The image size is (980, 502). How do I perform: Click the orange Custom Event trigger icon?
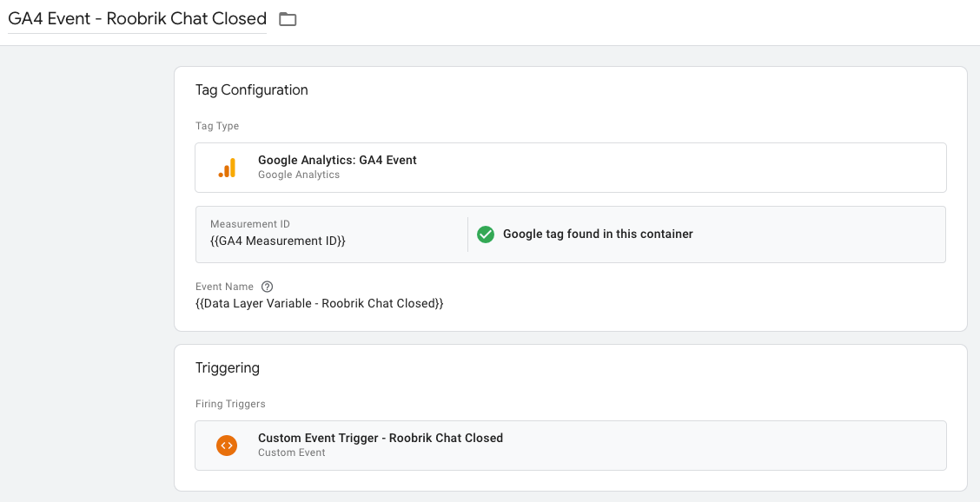coord(227,445)
